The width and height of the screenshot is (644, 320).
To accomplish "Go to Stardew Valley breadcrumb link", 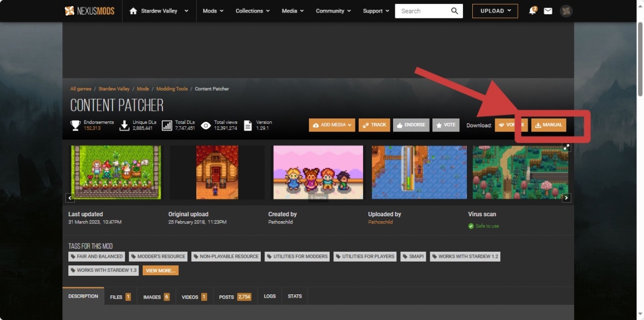I will pos(114,89).
